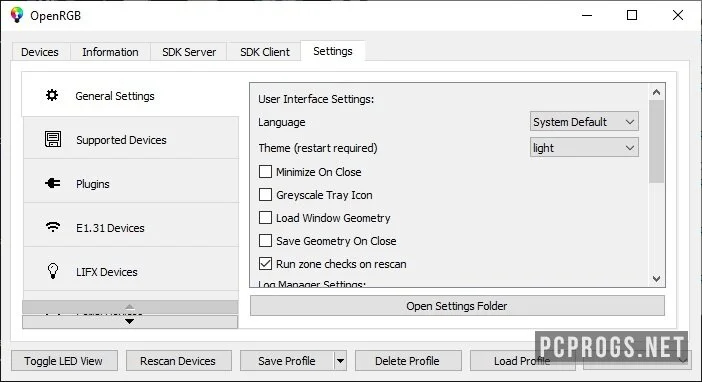Open the Save Profile dropdown arrow
The width and height of the screenshot is (702, 382).
coord(341,361)
